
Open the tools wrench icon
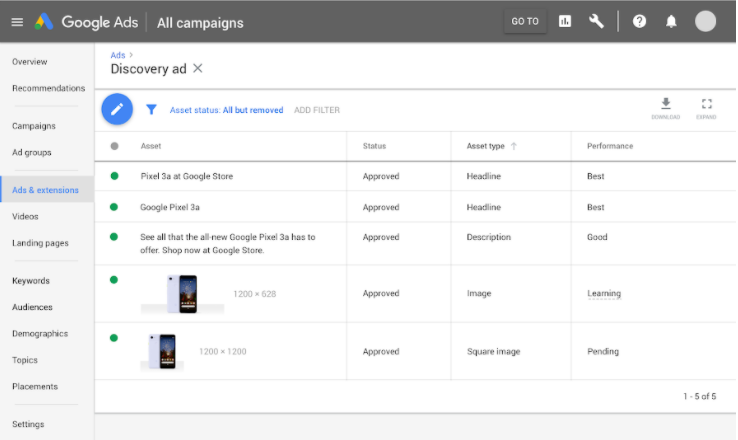[597, 21]
